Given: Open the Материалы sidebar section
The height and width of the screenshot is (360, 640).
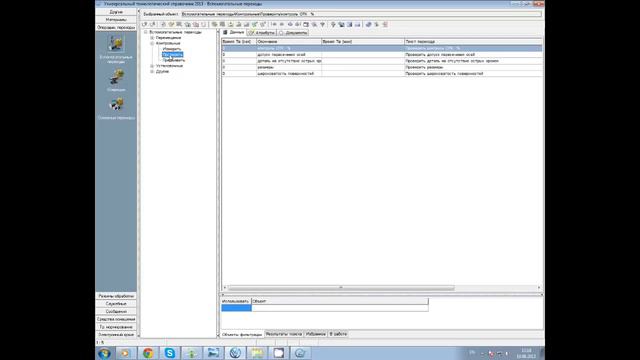Looking at the screenshot, I should (116, 20).
